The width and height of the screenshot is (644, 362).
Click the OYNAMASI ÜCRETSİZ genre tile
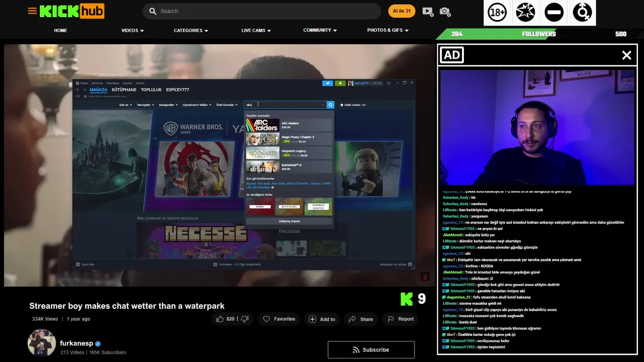click(x=318, y=206)
